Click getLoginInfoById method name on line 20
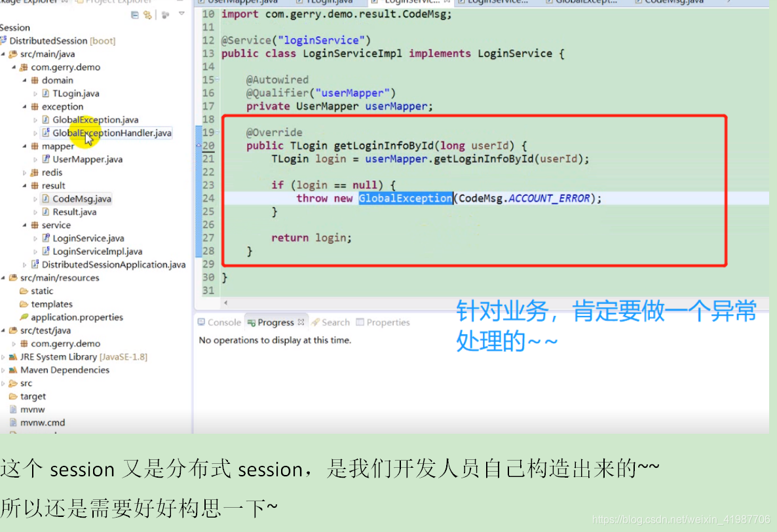The width and height of the screenshot is (777, 532). pyautogui.click(x=383, y=145)
